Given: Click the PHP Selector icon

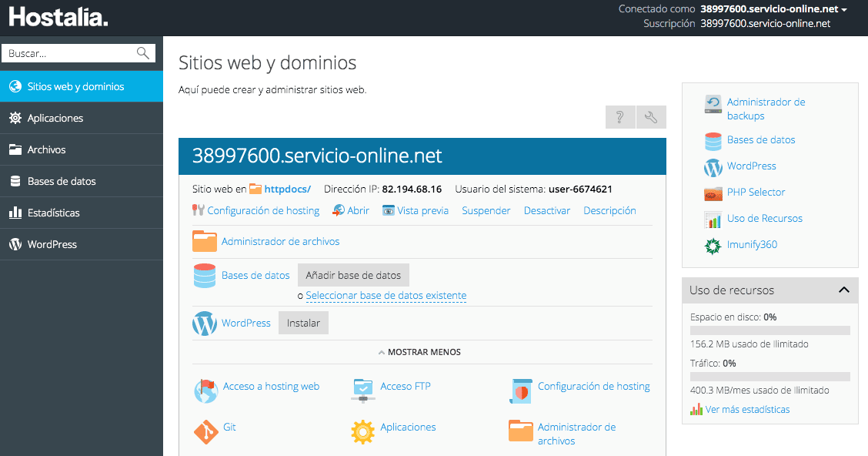Looking at the screenshot, I should pyautogui.click(x=713, y=194).
